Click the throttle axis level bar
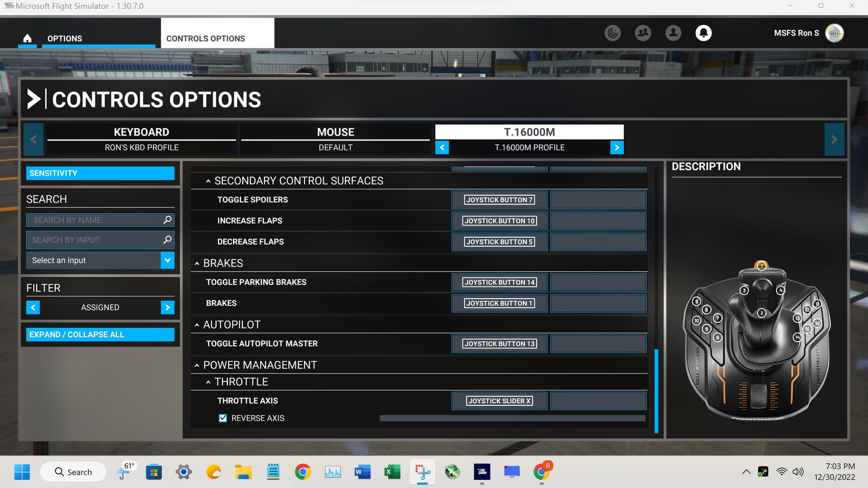The image size is (868, 488). coord(513,418)
